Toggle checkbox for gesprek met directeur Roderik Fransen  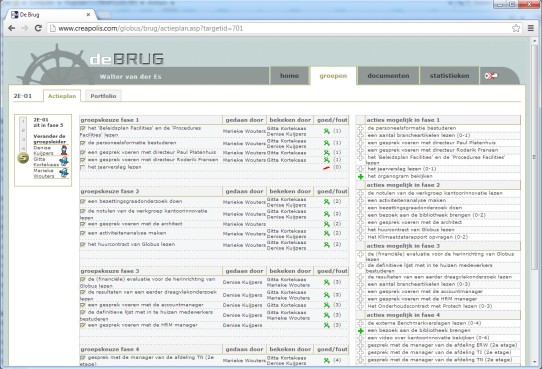click(x=82, y=160)
